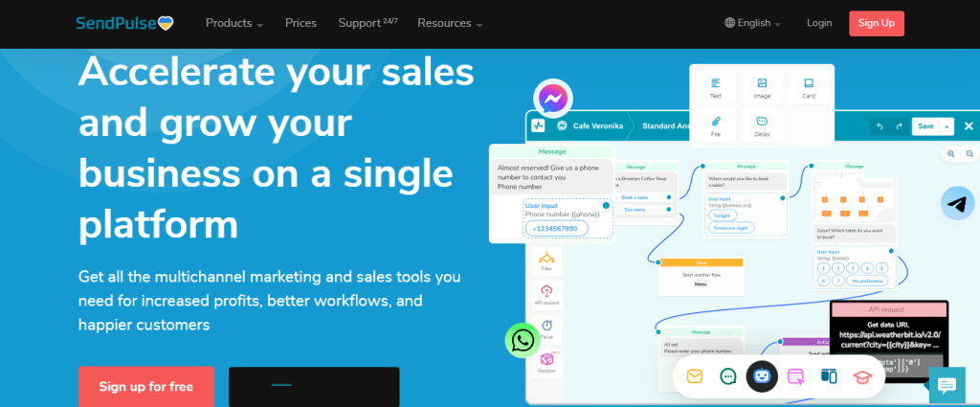
Task: Click the SendPulse logo
Action: [x=125, y=23]
